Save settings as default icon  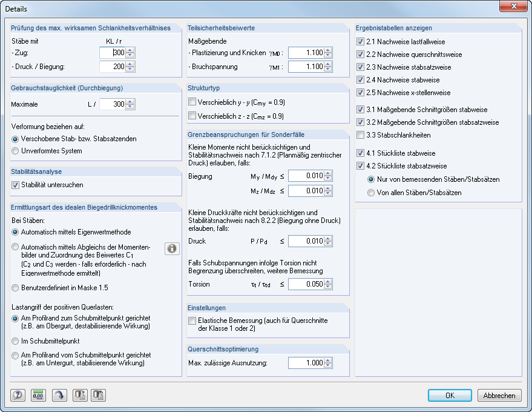click(x=80, y=396)
